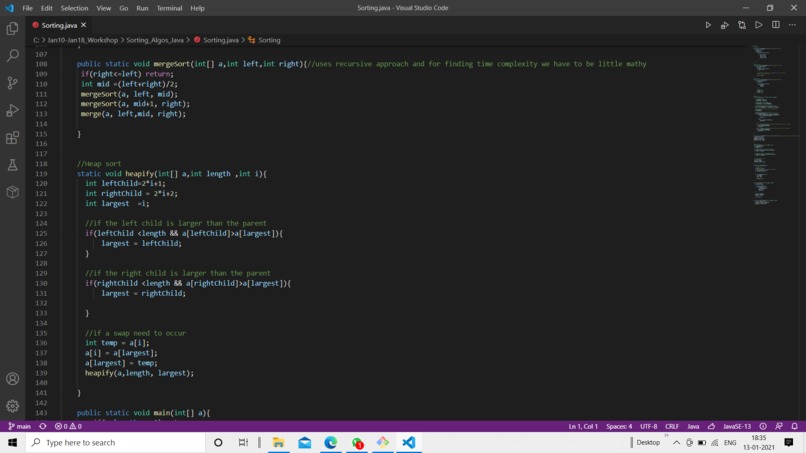This screenshot has height=453, width=806.
Task: Open the Explorer view in activity bar
Action: tap(12, 28)
